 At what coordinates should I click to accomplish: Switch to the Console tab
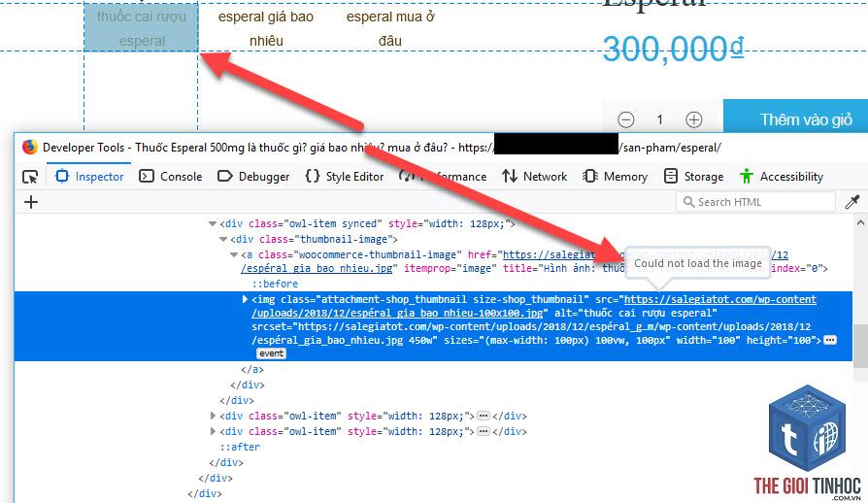click(x=171, y=177)
